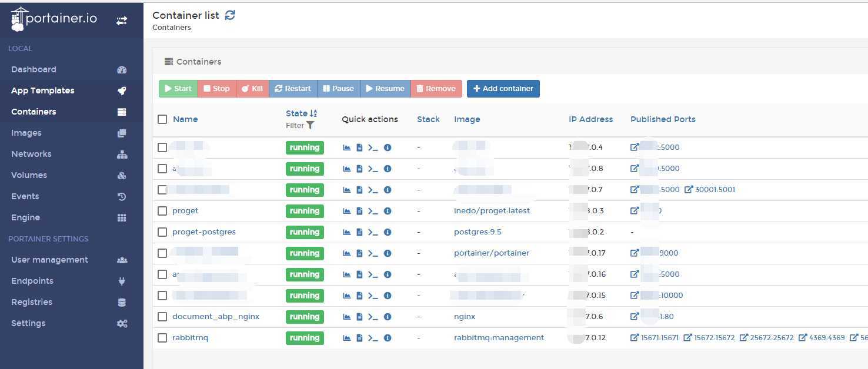Open logs icon for proget-postgres

(360, 232)
